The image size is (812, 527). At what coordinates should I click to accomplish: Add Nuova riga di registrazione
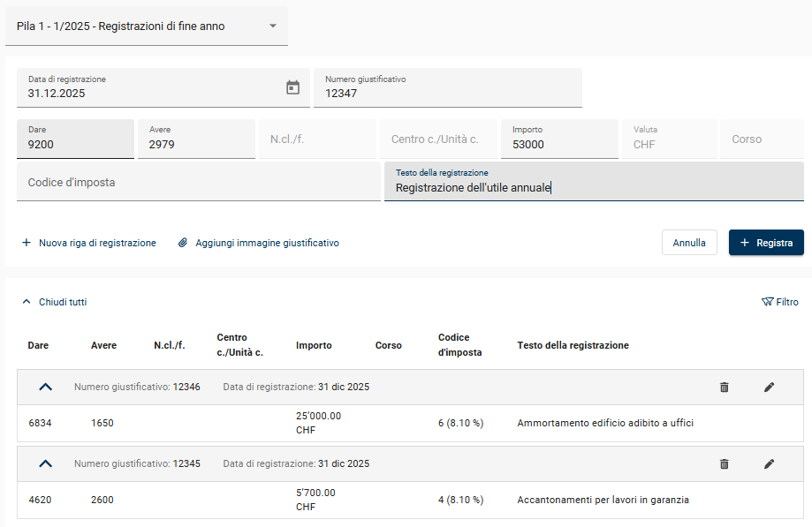[88, 243]
